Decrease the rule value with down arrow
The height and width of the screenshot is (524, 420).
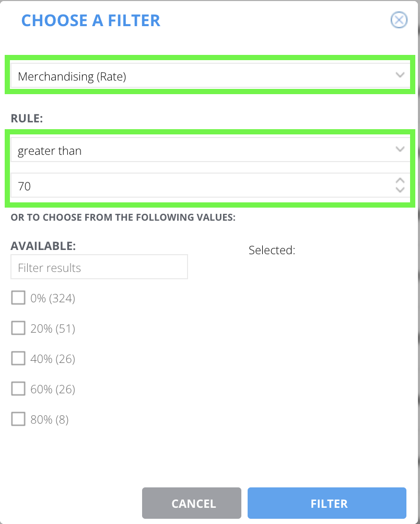[400, 190]
